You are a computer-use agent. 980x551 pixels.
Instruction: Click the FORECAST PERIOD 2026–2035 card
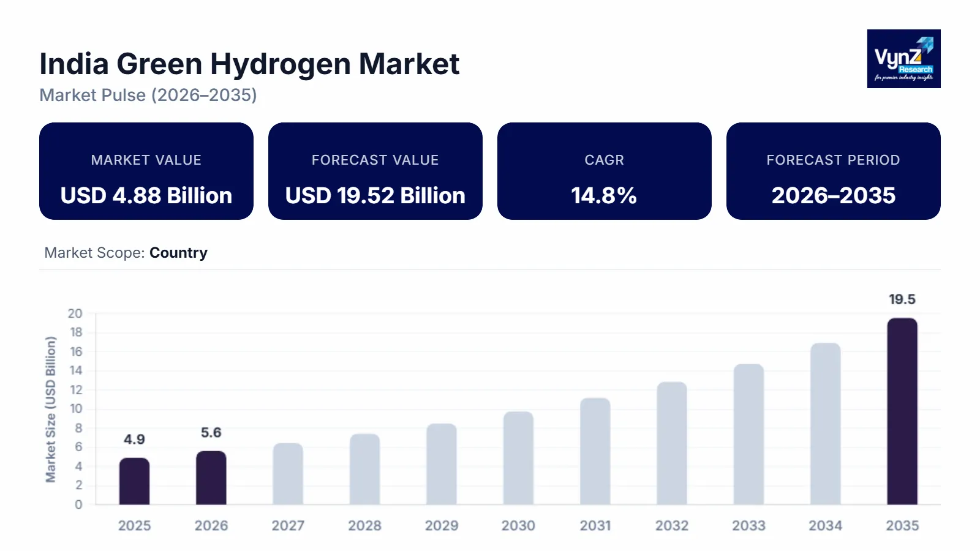pyautogui.click(x=833, y=171)
